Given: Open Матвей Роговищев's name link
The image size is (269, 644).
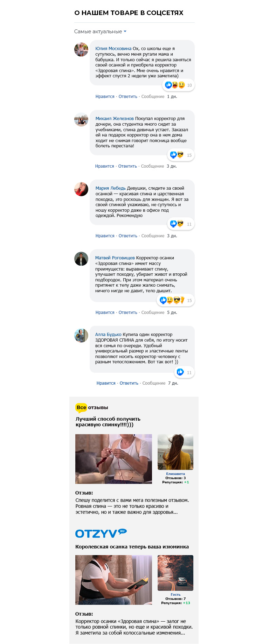Looking at the screenshot, I should tap(115, 258).
